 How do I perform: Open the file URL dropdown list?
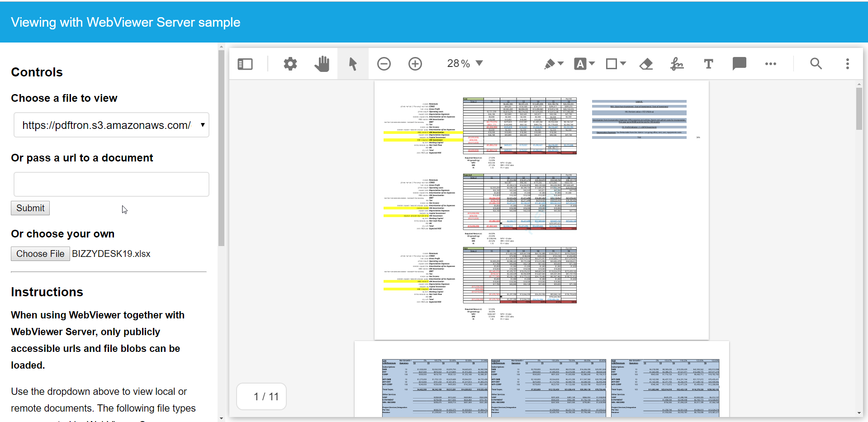(x=111, y=125)
